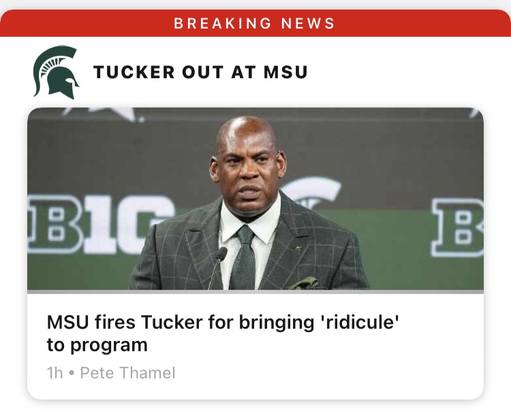511x420 pixels.
Task: Click the bullet separator before Pete Thamel
Action: point(72,373)
